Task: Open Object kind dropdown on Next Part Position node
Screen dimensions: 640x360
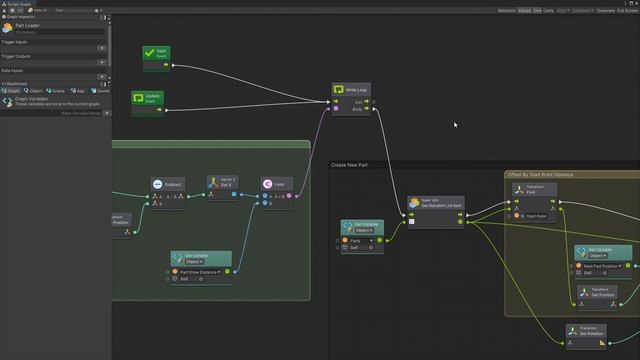Action: click(x=598, y=256)
